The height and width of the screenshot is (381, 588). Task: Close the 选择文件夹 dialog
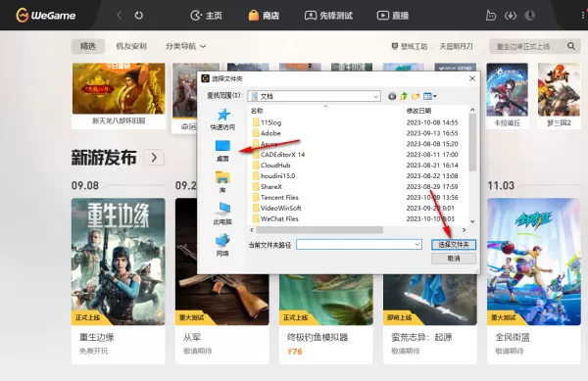tap(472, 78)
